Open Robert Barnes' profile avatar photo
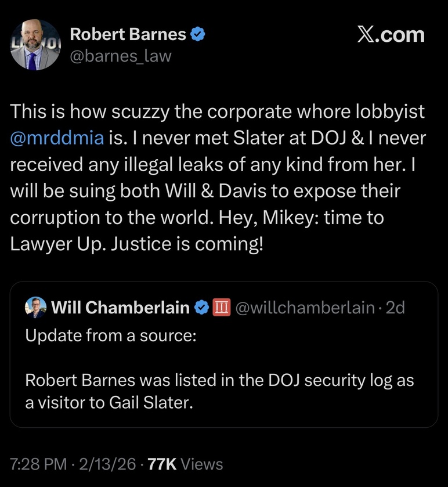The width and height of the screenshot is (448, 487). [x=35, y=45]
